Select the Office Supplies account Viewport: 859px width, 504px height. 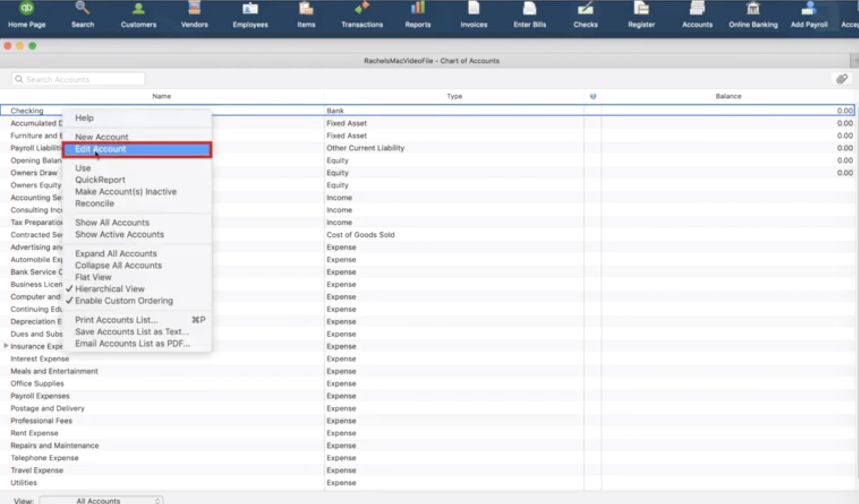37,383
